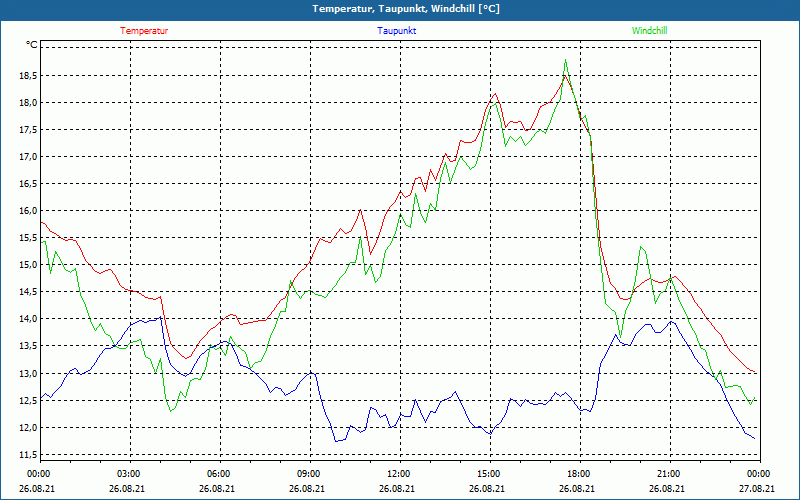Screen dimensions: 800x500
Task: Click the 13,0 y-axis value
Action: tap(29, 373)
